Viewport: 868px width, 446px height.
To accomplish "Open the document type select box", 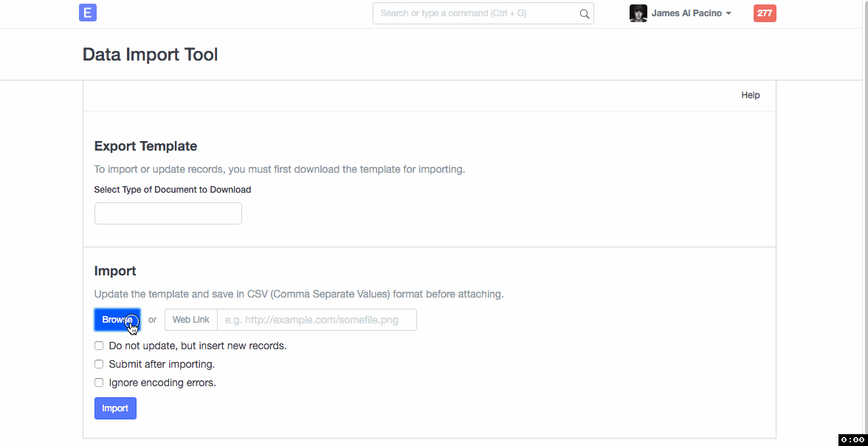I will click(x=168, y=213).
